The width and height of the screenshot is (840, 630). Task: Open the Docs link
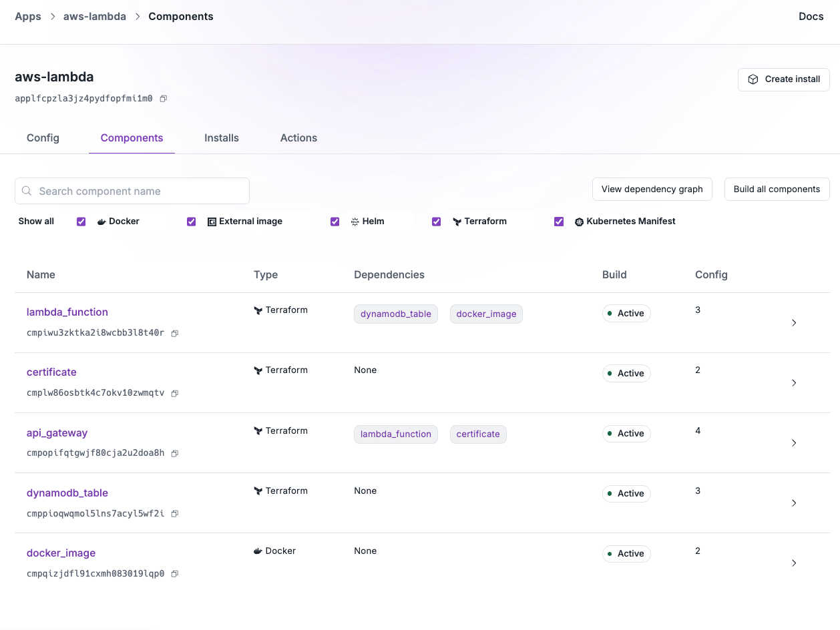pyautogui.click(x=811, y=16)
